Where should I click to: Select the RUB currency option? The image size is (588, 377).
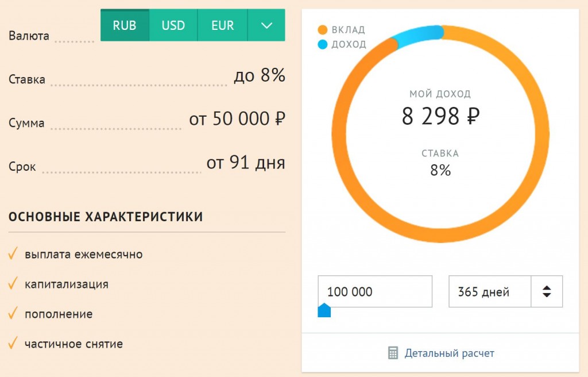click(x=125, y=26)
